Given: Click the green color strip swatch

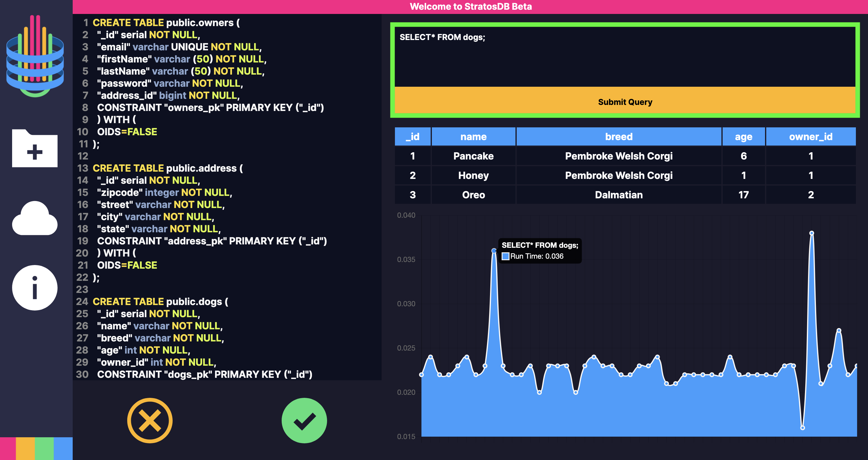Looking at the screenshot, I should 44,448.
